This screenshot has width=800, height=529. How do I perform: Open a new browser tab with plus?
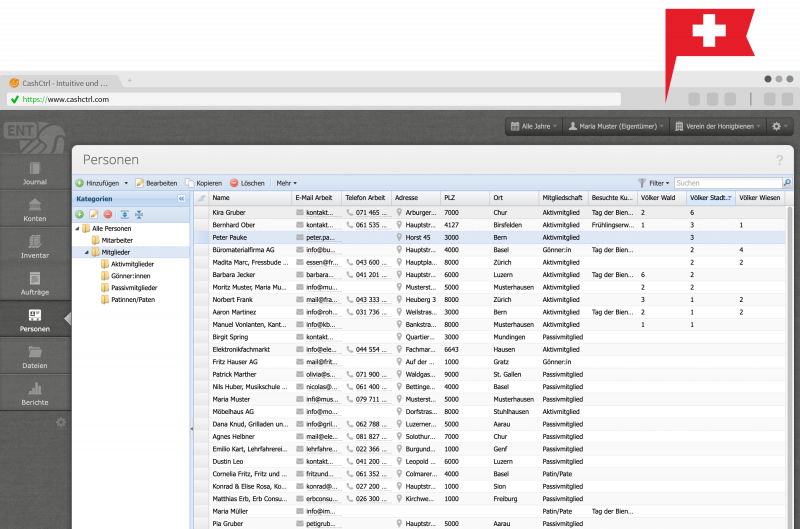(x=130, y=80)
